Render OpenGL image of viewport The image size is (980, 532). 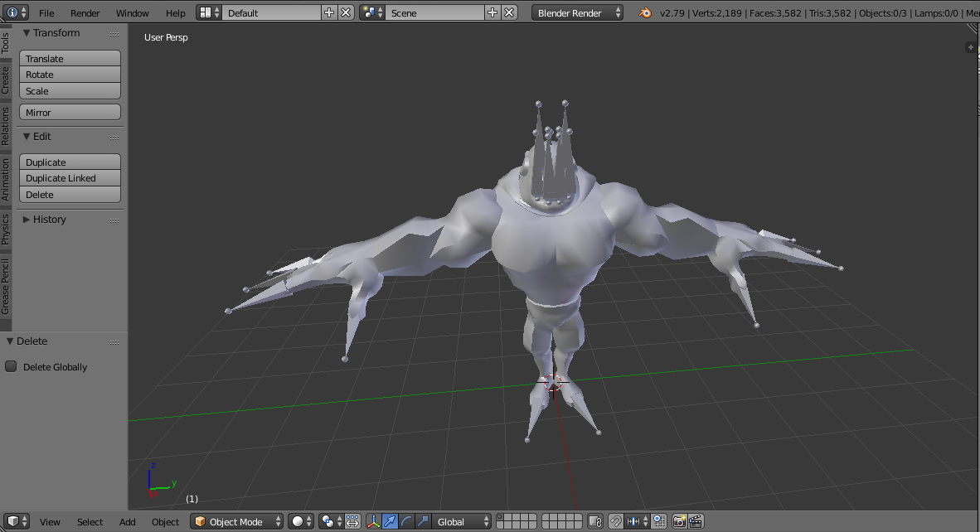coord(679,521)
